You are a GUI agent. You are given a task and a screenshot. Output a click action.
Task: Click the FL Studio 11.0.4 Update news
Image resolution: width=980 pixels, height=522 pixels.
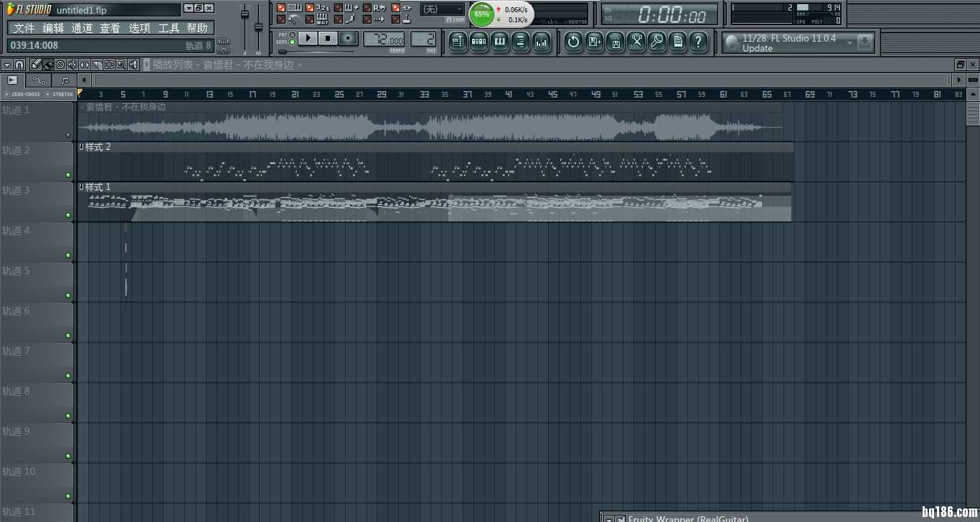click(788, 43)
